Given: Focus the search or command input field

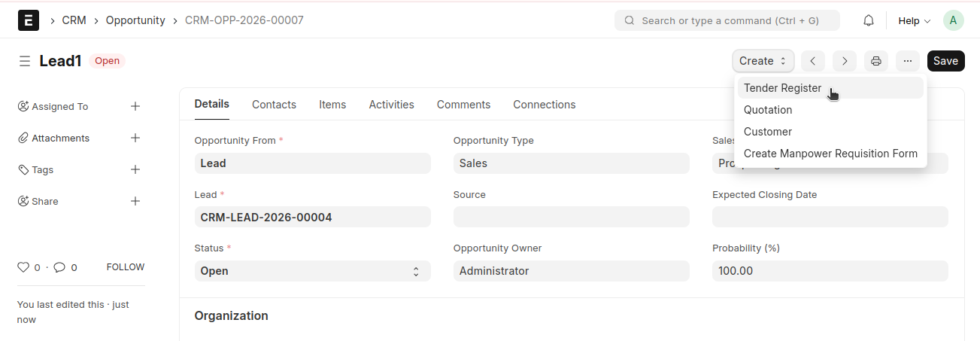Looking at the screenshot, I should click(x=730, y=20).
